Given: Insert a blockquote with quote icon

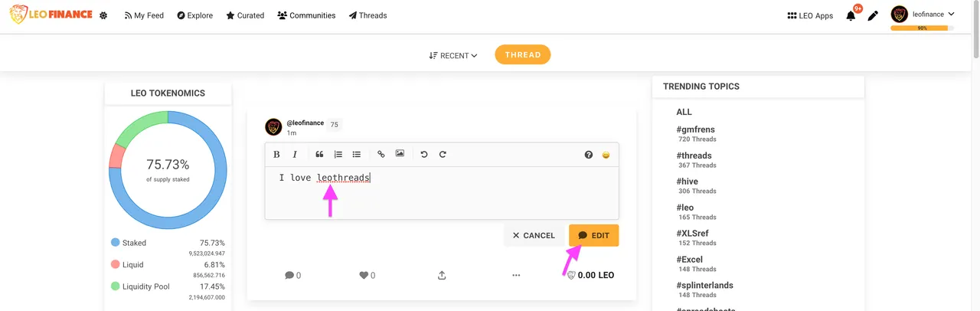Looking at the screenshot, I should pos(319,154).
